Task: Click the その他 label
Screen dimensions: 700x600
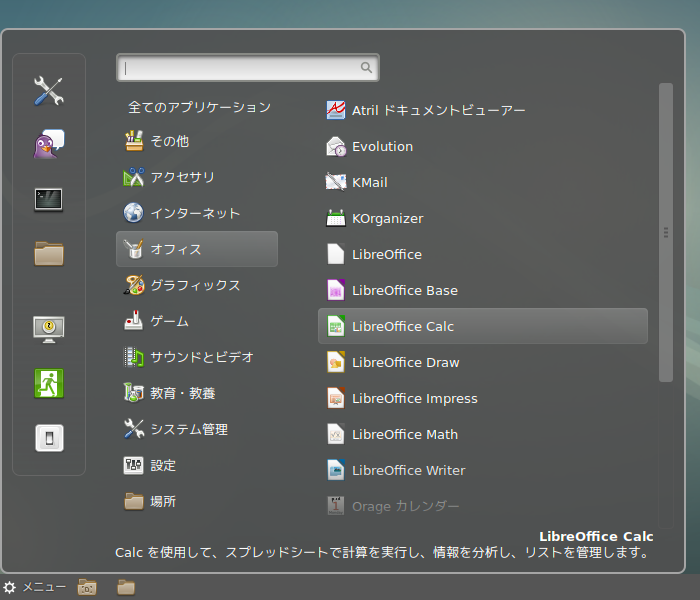Action: 170,142
